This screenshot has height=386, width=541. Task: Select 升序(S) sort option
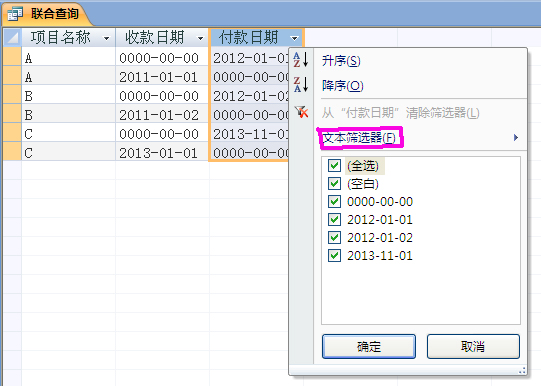coord(341,61)
